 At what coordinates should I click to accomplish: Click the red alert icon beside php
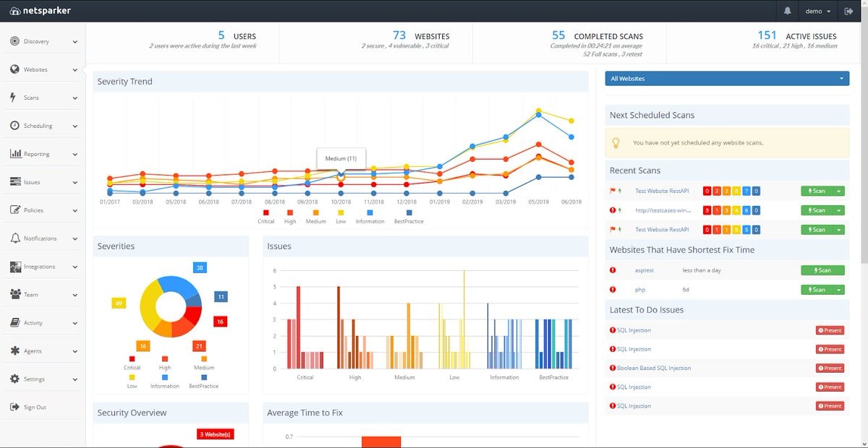613,290
